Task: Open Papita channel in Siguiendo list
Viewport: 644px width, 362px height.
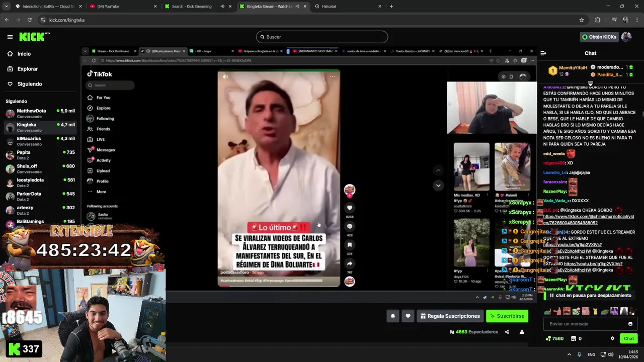Action: click(x=39, y=155)
